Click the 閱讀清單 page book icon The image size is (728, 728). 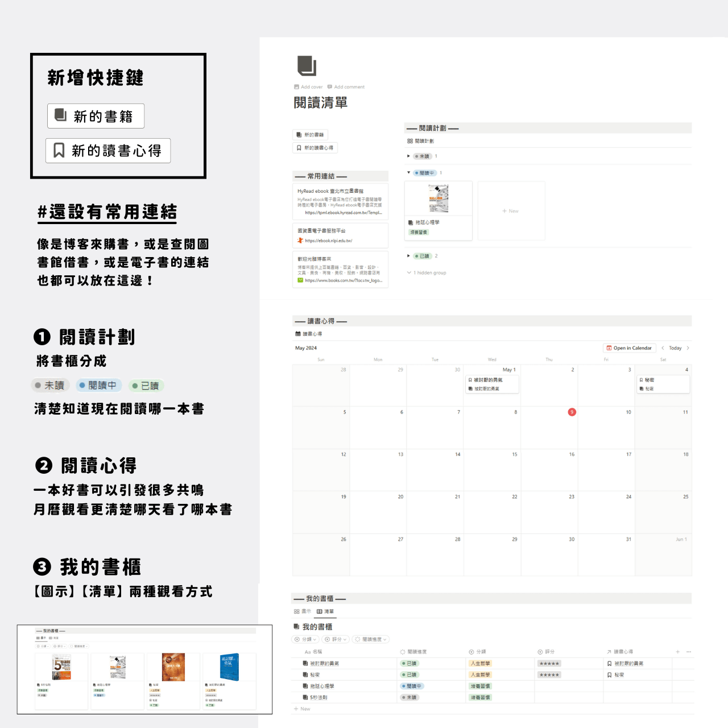click(x=307, y=66)
